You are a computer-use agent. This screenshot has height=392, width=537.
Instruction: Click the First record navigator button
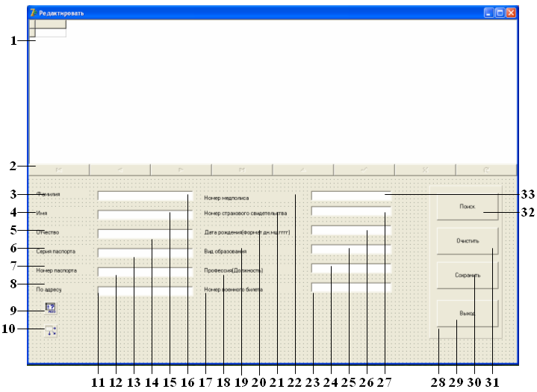(x=59, y=169)
